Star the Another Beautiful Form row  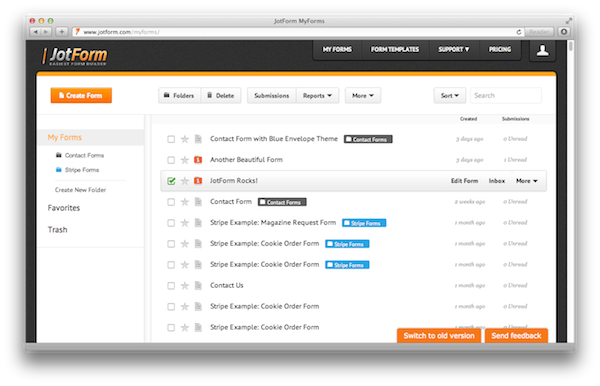coord(185,160)
